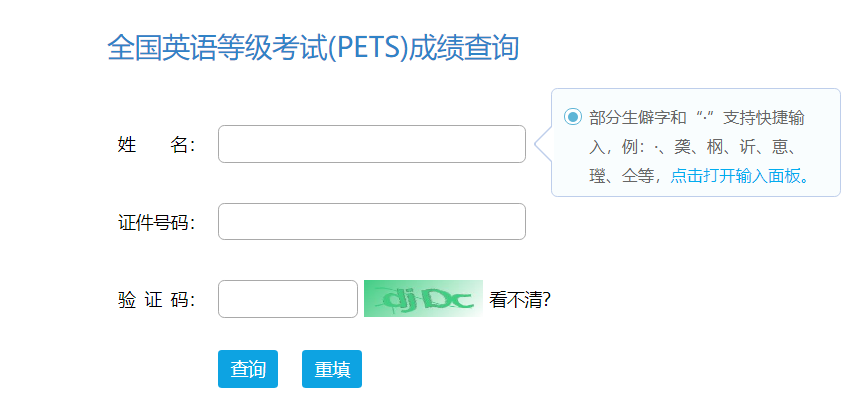Focus the 姓名 input field
The height and width of the screenshot is (401, 849).
371,144
